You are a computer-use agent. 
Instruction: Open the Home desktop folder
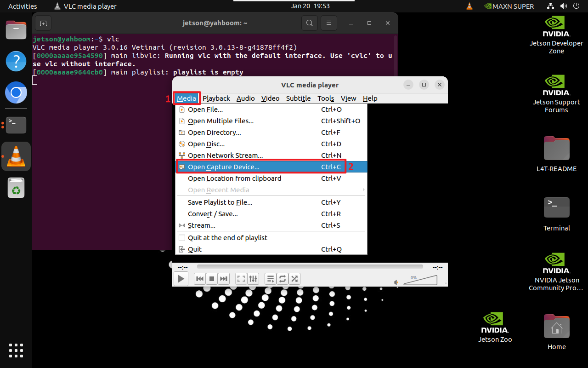click(x=556, y=332)
